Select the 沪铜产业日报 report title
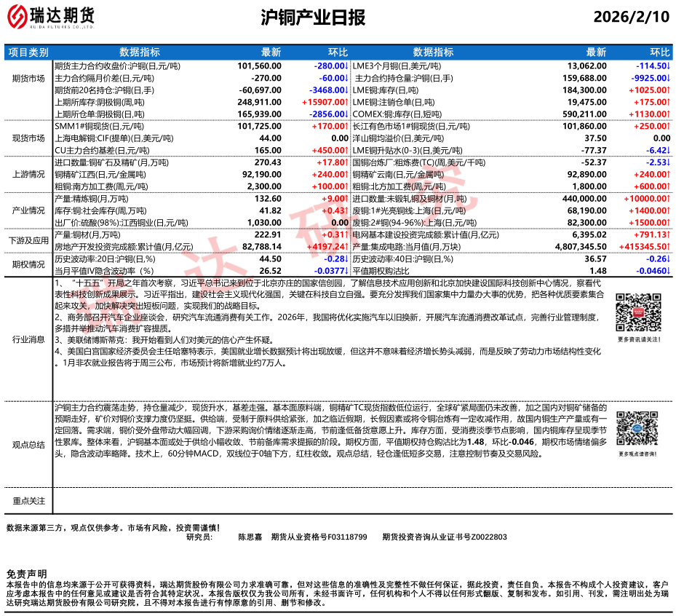676x616 pixels. 313,18
